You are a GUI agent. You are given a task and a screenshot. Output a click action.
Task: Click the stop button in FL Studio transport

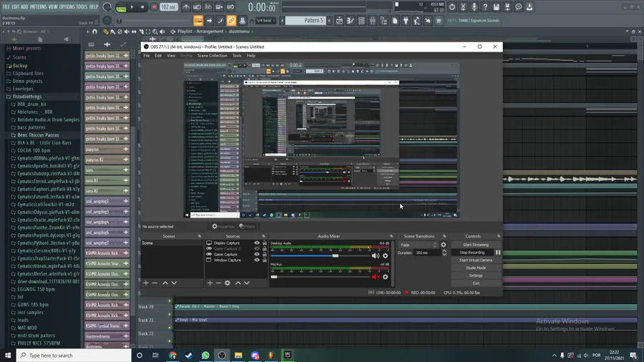142,7
